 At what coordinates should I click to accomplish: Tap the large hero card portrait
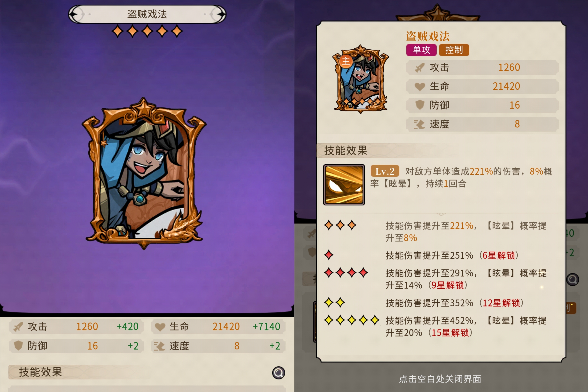144,173
